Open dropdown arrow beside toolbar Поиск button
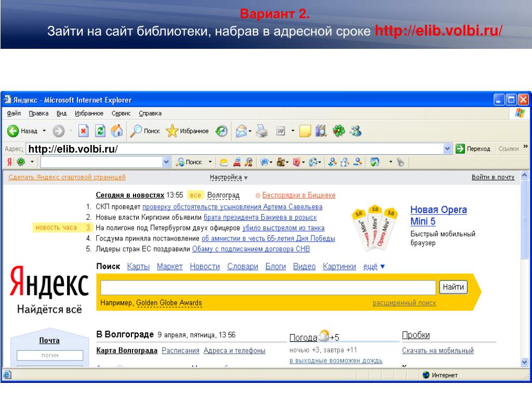This screenshot has height=399, width=532. tap(210, 162)
